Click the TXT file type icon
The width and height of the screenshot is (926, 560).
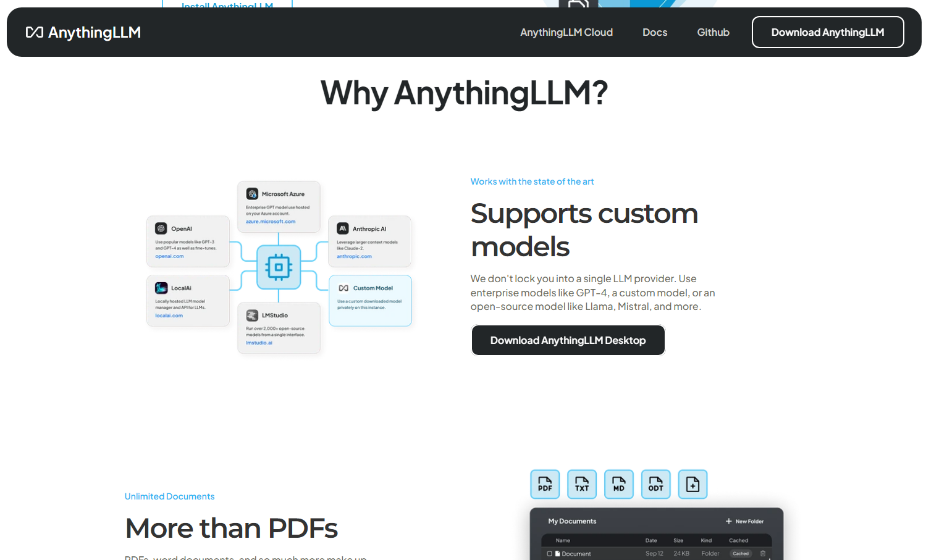pyautogui.click(x=582, y=484)
